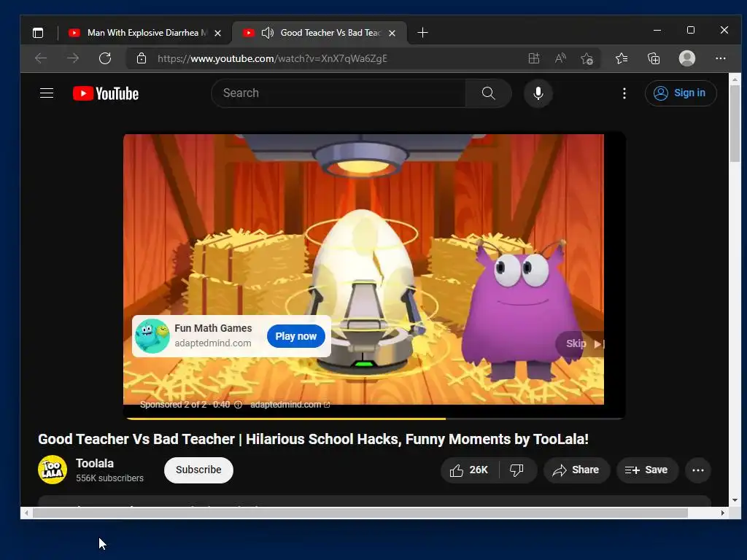Click the scroll down arrow
747x560 pixels.
click(735, 500)
